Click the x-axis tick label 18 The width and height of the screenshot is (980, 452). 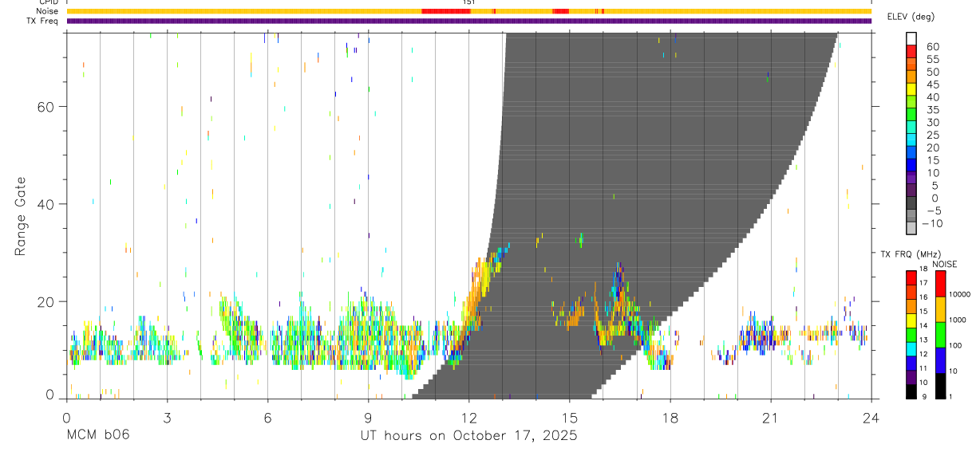click(x=670, y=419)
